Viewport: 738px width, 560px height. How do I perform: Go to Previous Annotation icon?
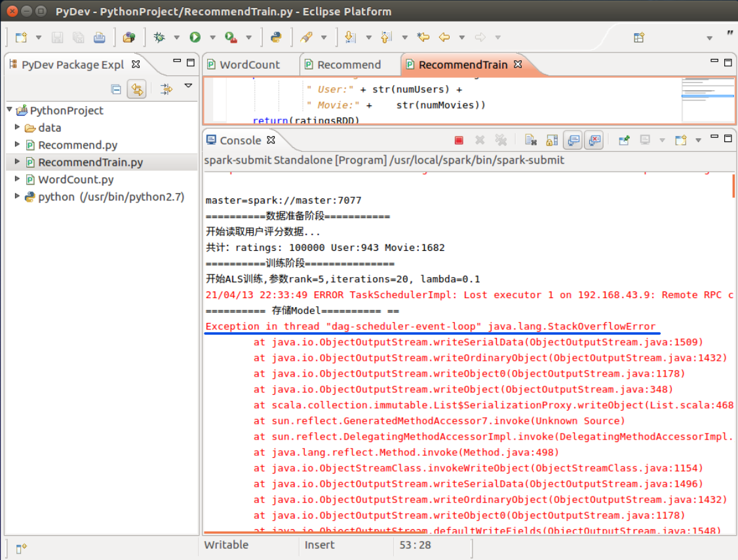tap(387, 37)
